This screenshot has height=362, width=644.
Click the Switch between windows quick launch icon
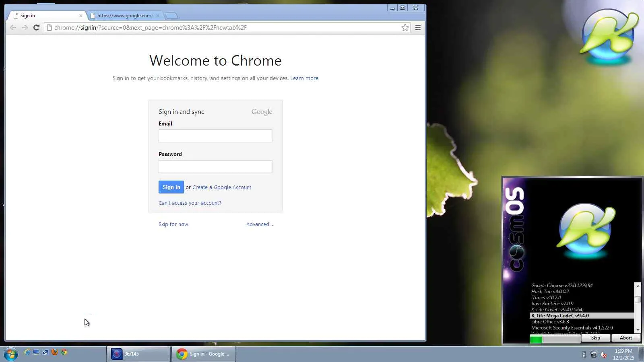45,352
